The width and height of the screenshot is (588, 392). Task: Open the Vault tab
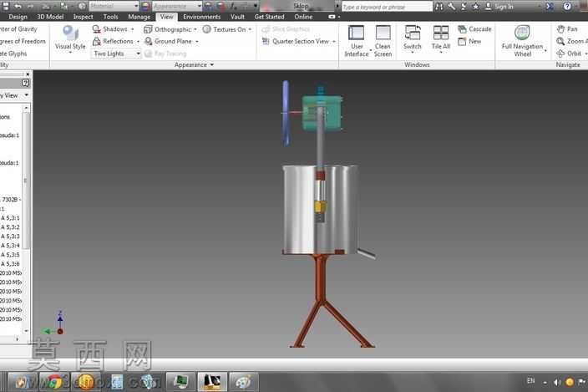coord(237,17)
